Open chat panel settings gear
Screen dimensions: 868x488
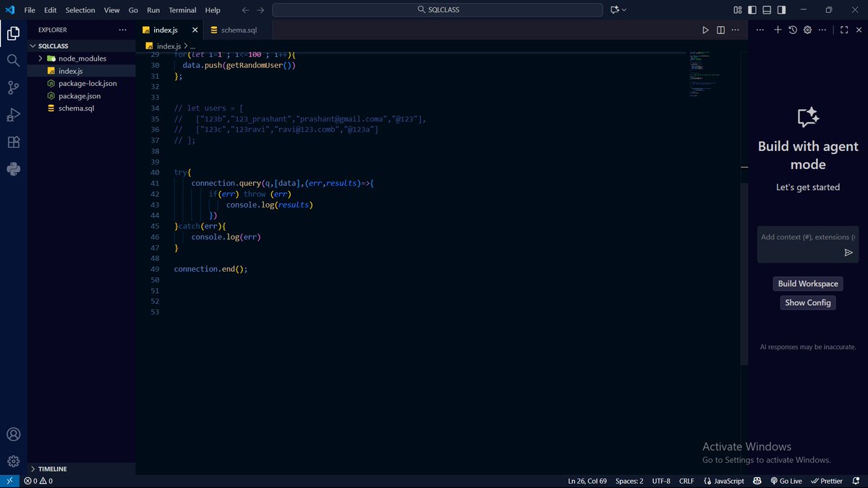(x=808, y=30)
